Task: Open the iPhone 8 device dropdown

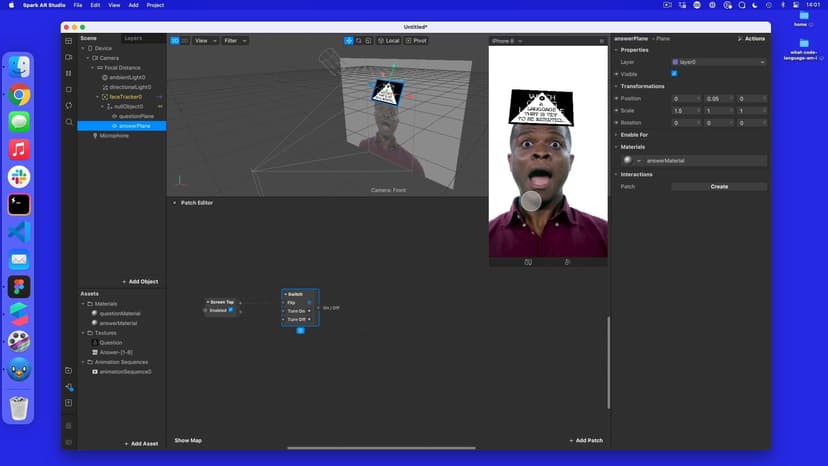Action: tap(507, 41)
